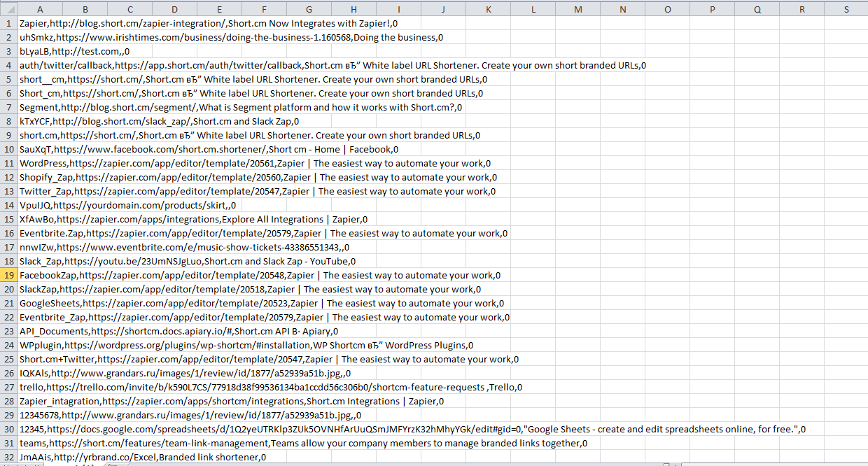This screenshot has height=466, width=868.
Task: Select row 32 header
Action: pos(8,457)
